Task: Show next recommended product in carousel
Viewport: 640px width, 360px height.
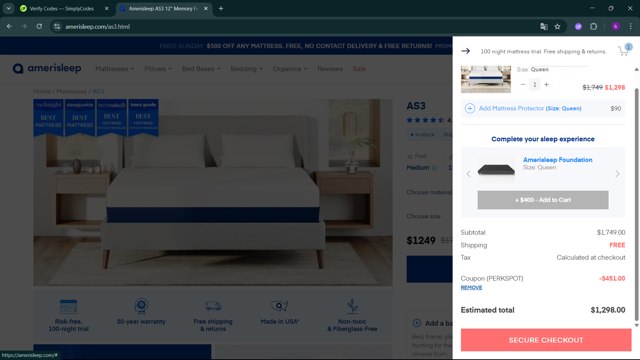Action: [617, 174]
